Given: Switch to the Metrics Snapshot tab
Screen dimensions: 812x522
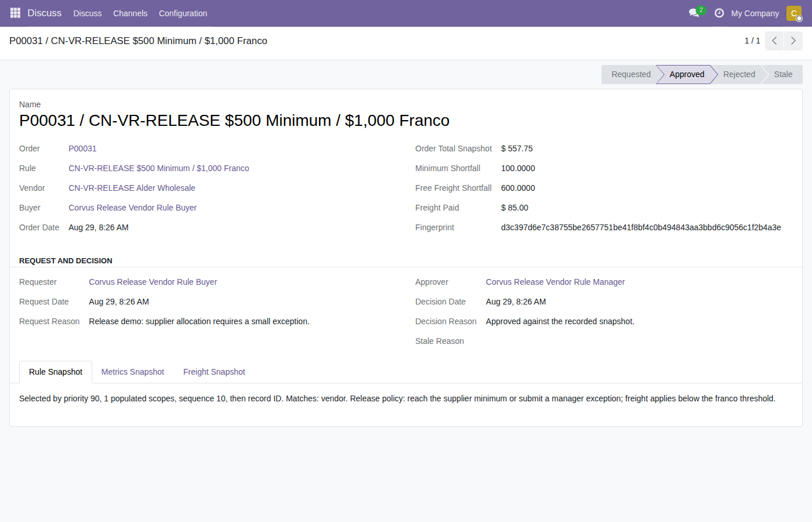Looking at the screenshot, I should coord(133,372).
